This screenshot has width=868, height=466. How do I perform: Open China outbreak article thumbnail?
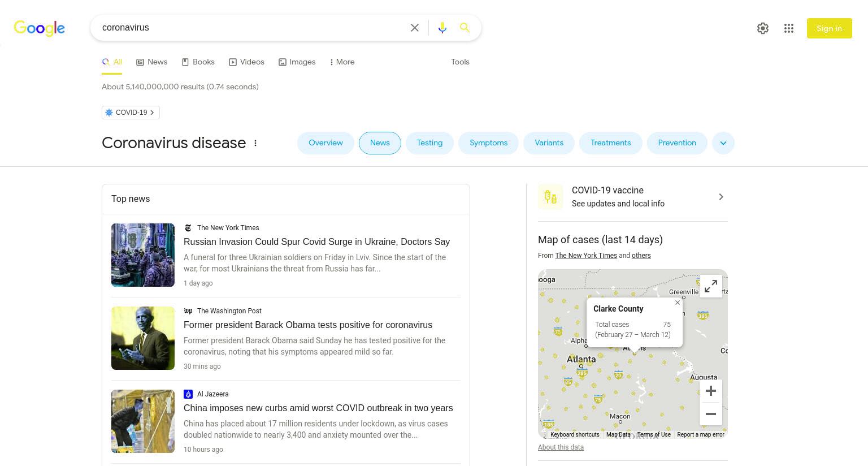pyautogui.click(x=143, y=421)
